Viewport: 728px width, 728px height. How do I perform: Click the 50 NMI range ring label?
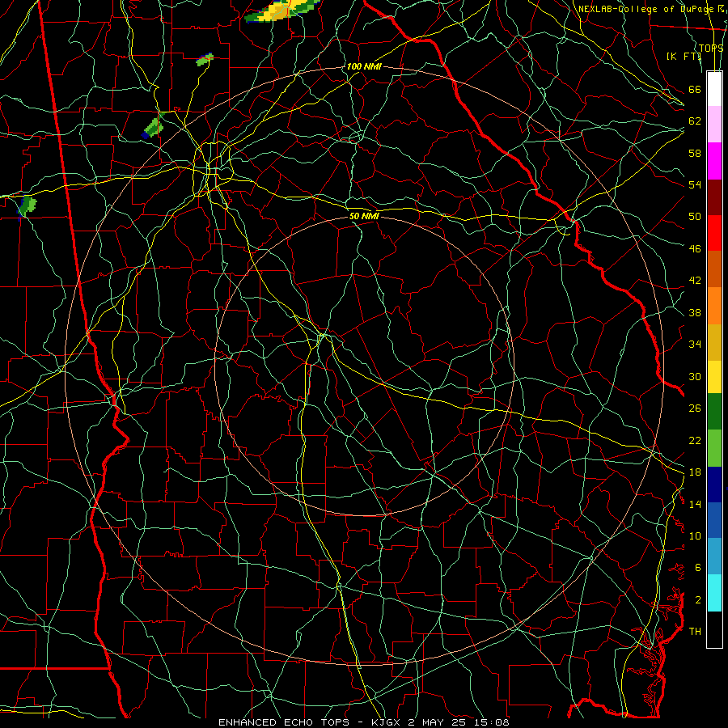[x=364, y=216]
